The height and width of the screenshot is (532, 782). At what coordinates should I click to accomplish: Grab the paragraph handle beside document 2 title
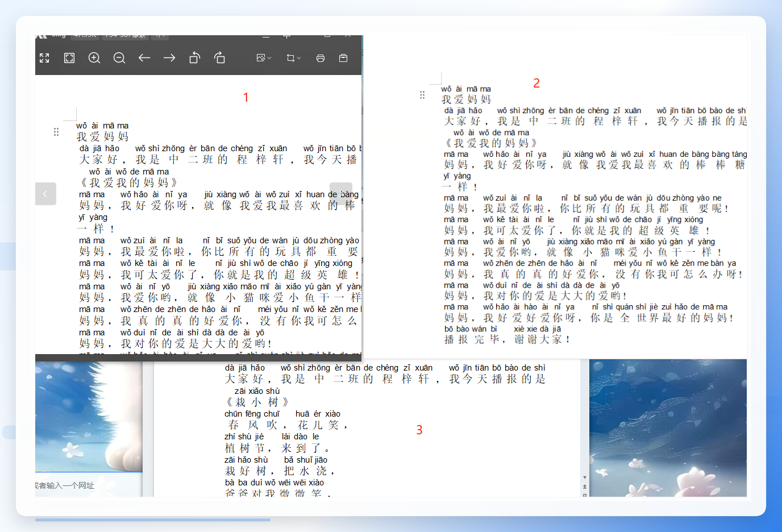point(422,95)
